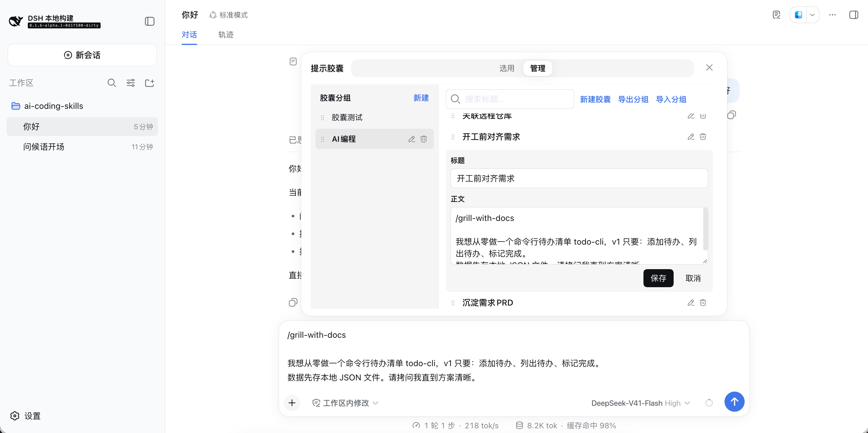Screen dimensions: 868x433
Task: Click the DSH whale logo
Action: click(16, 21)
